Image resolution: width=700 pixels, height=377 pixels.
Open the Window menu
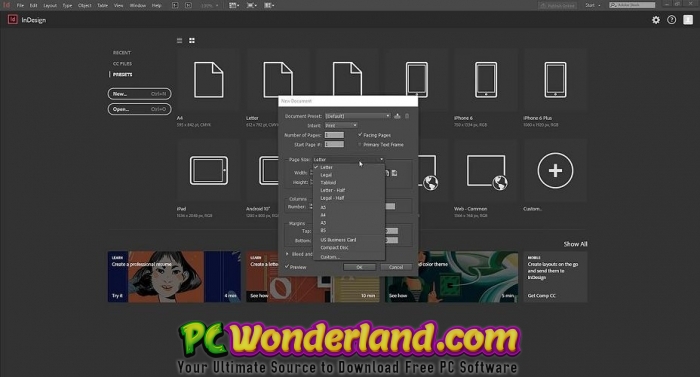[x=138, y=5]
